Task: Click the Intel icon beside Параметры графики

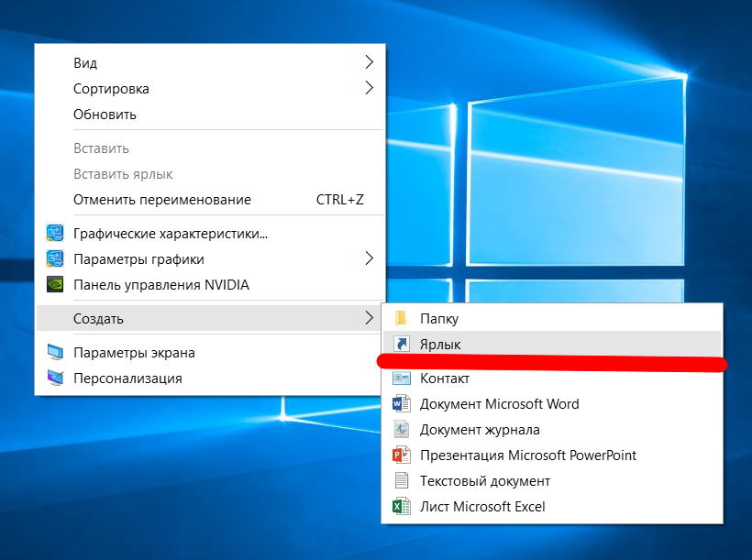Action: point(55,258)
